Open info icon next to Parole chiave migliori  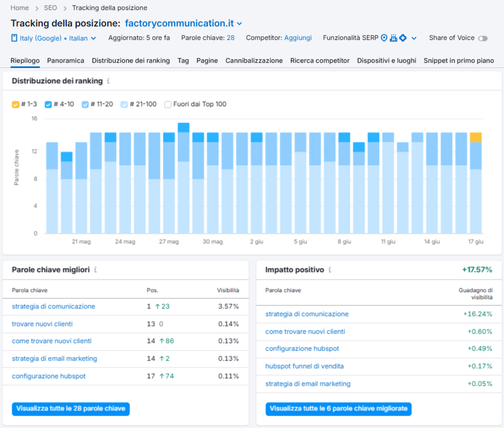tap(95, 270)
